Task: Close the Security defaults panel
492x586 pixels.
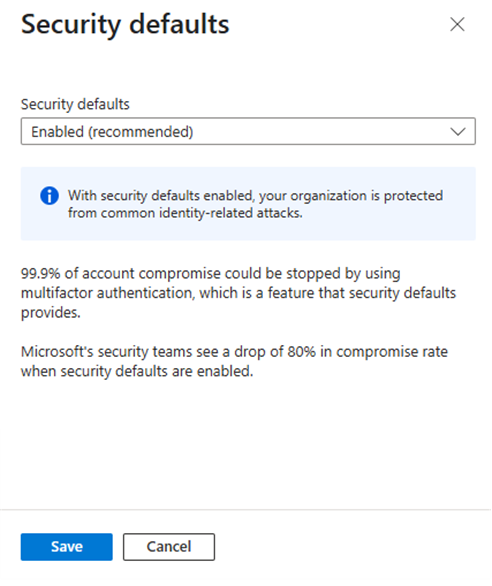Action: (x=457, y=24)
